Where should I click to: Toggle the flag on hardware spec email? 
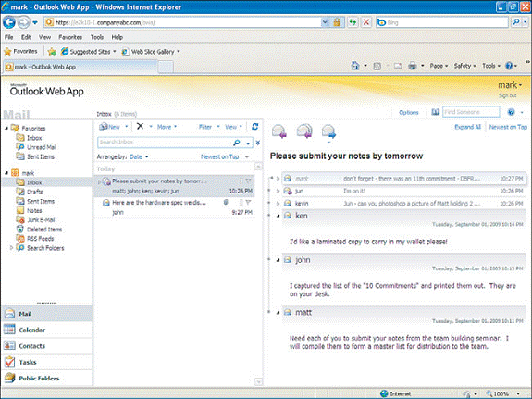tap(248, 203)
